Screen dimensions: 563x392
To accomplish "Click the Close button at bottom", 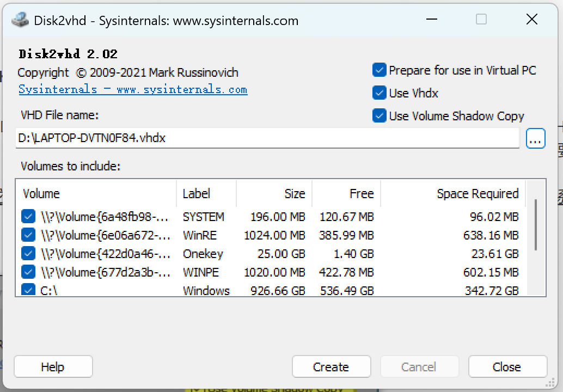I will coord(507,366).
